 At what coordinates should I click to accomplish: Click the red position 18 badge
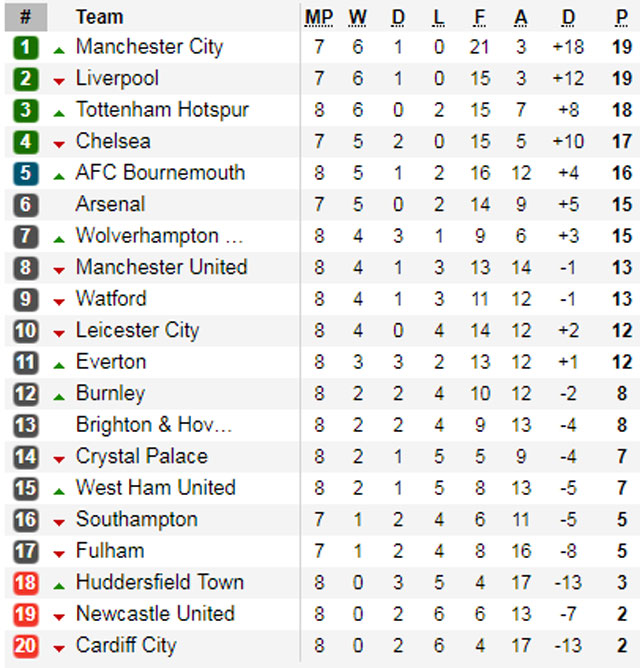26,583
